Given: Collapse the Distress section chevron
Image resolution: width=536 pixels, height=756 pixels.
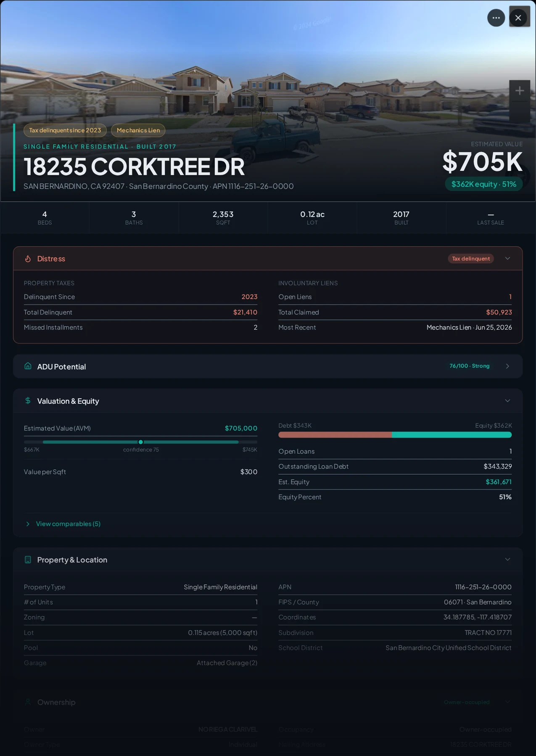Looking at the screenshot, I should 507,259.
